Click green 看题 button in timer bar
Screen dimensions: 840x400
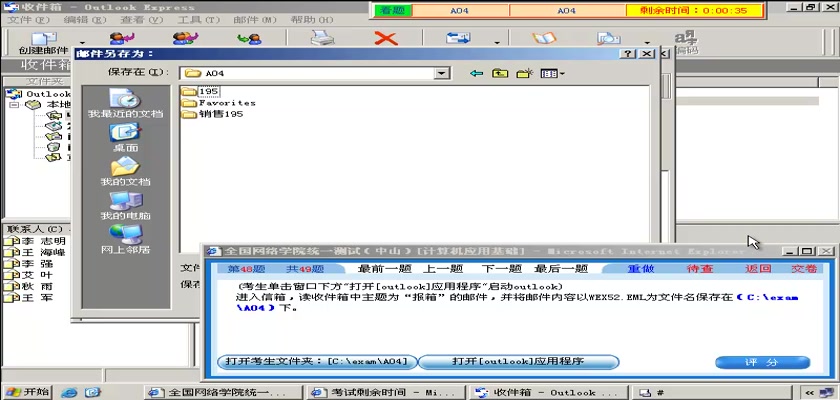coord(393,11)
